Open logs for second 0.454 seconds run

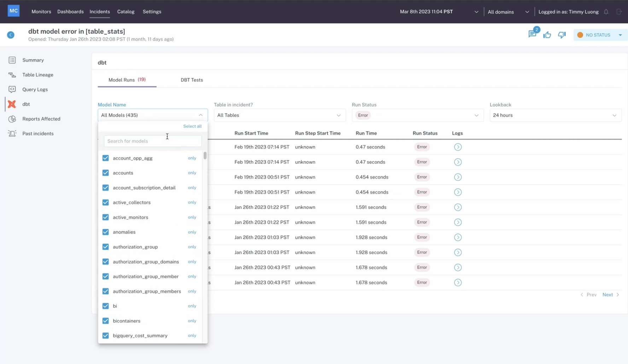coord(458,192)
